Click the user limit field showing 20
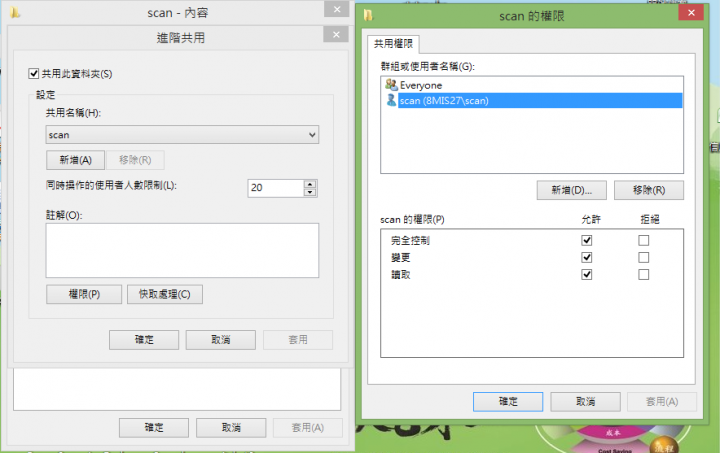The height and width of the screenshot is (453, 720). [x=276, y=188]
